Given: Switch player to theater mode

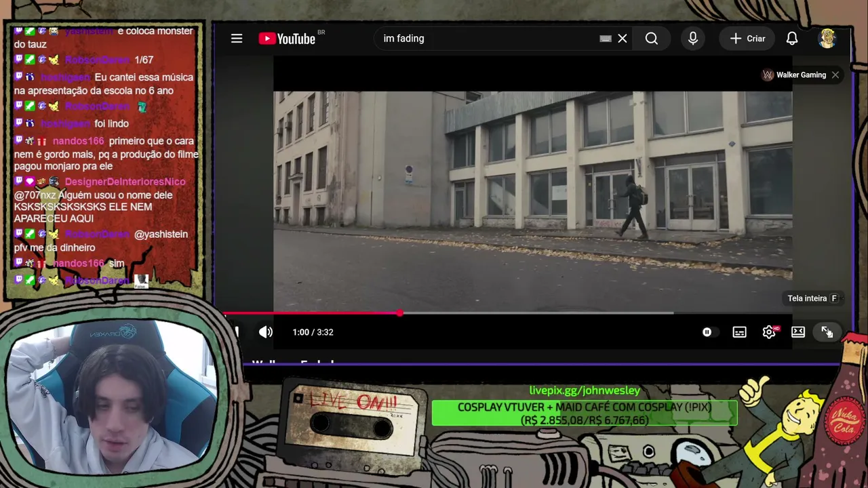Looking at the screenshot, I should pos(798,332).
